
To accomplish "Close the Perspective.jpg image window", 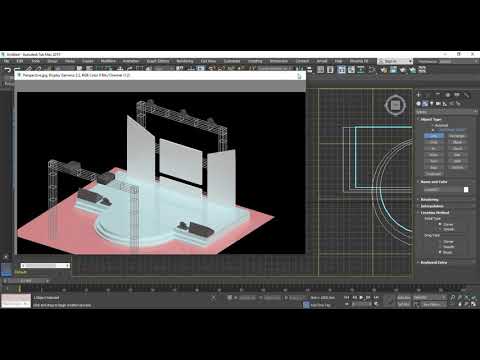I will [299, 76].
